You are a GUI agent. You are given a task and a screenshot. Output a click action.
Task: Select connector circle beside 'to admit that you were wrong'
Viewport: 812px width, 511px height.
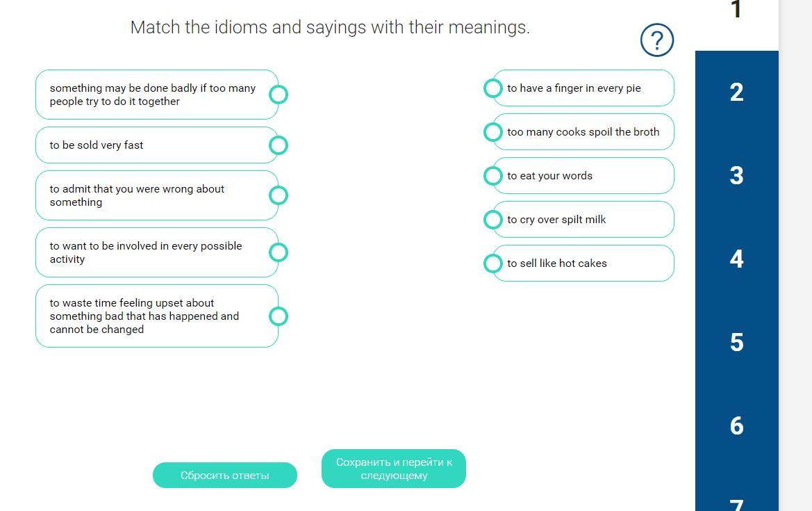279,195
